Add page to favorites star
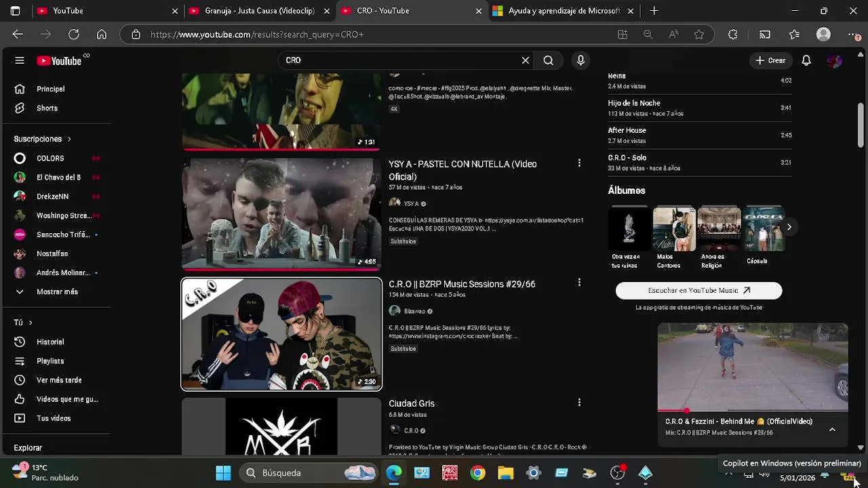This screenshot has height=488, width=868. coord(699,35)
